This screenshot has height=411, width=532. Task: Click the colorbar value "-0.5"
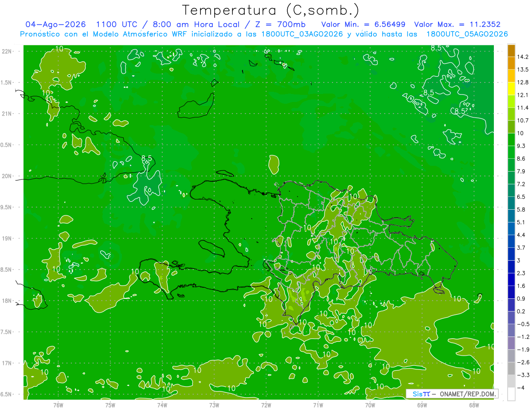523,324
